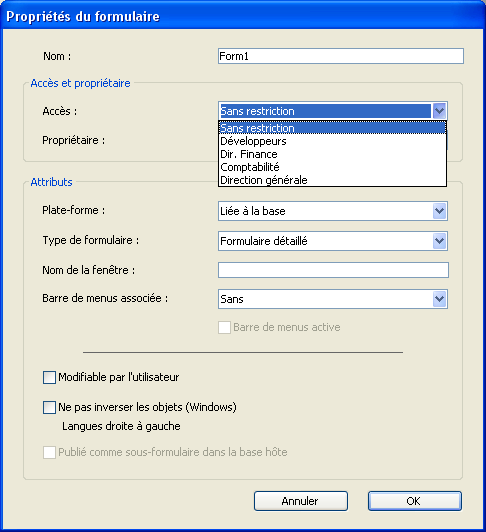This screenshot has height=532, width=486.
Task: Choose Dir. Finance in the dropdown list
Action: 332,154
